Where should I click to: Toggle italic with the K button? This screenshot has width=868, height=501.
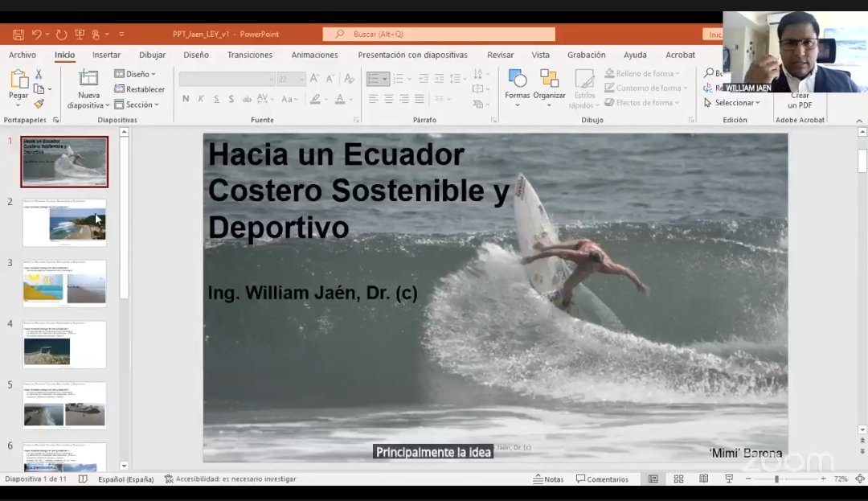point(201,99)
